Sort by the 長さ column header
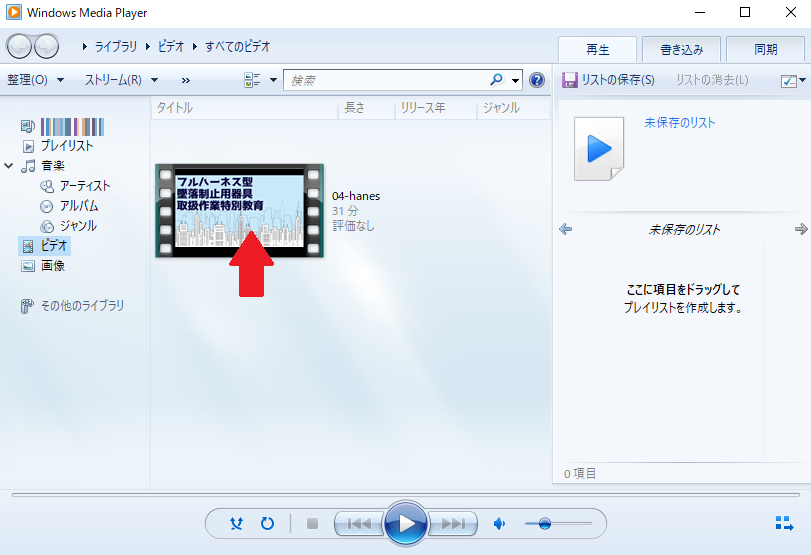The width and height of the screenshot is (811, 555). (367, 108)
